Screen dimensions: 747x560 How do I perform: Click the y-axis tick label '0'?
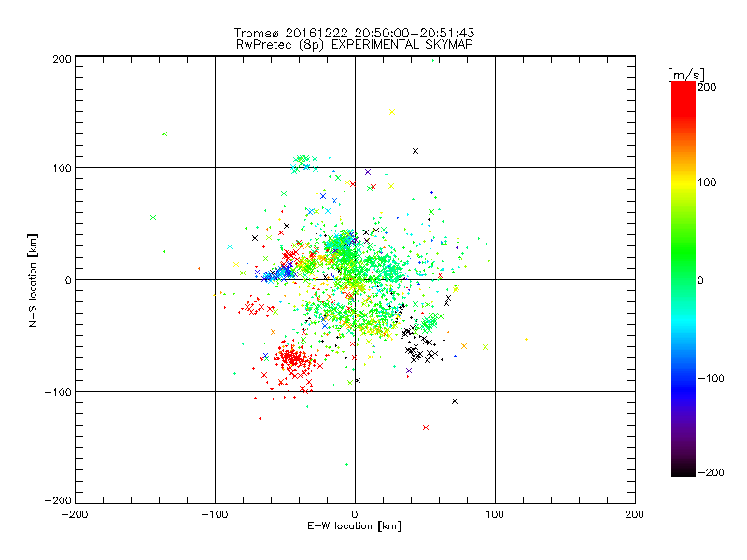[x=68, y=280]
